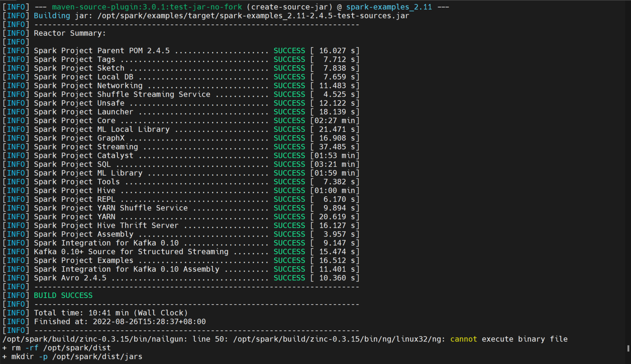
Task: Click 'Spark Project ML Local Library' text
Action: (102, 129)
